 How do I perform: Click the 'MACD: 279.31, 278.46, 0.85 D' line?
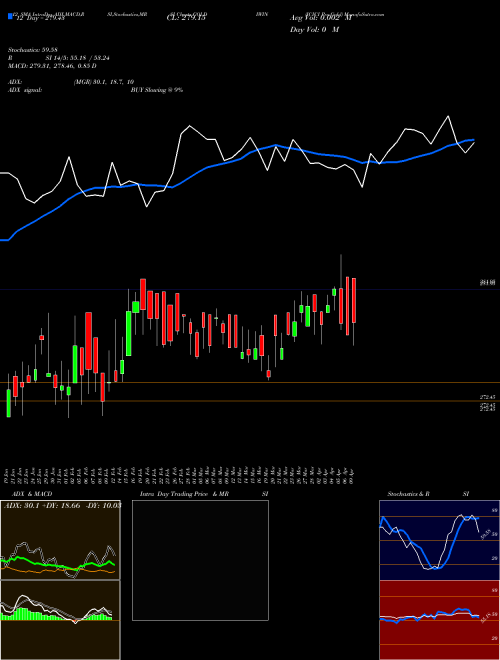point(52,66)
